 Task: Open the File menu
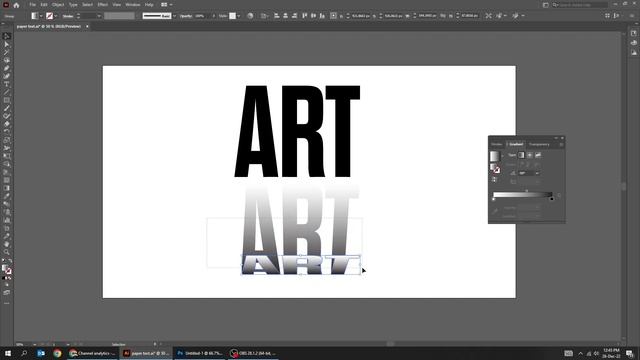(33, 5)
